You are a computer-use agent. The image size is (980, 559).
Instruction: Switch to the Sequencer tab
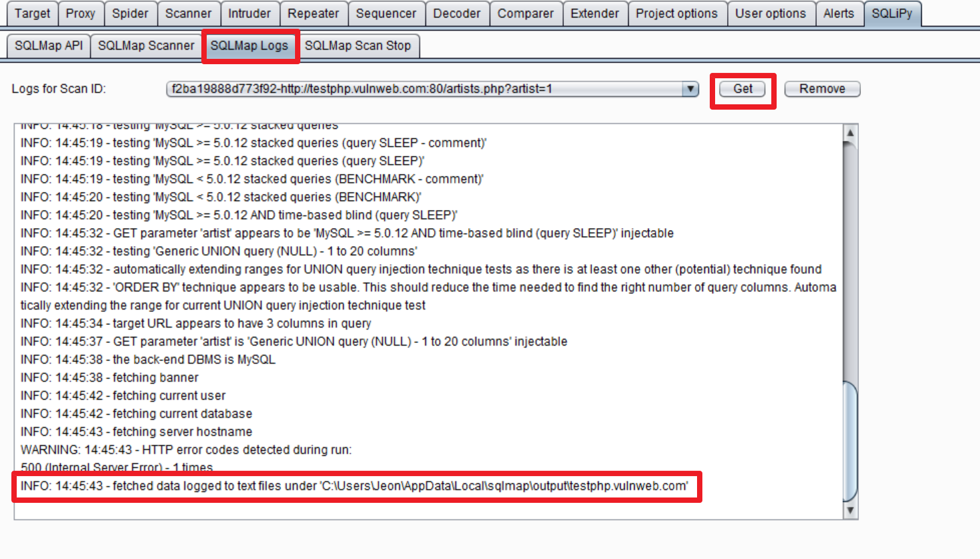point(386,13)
